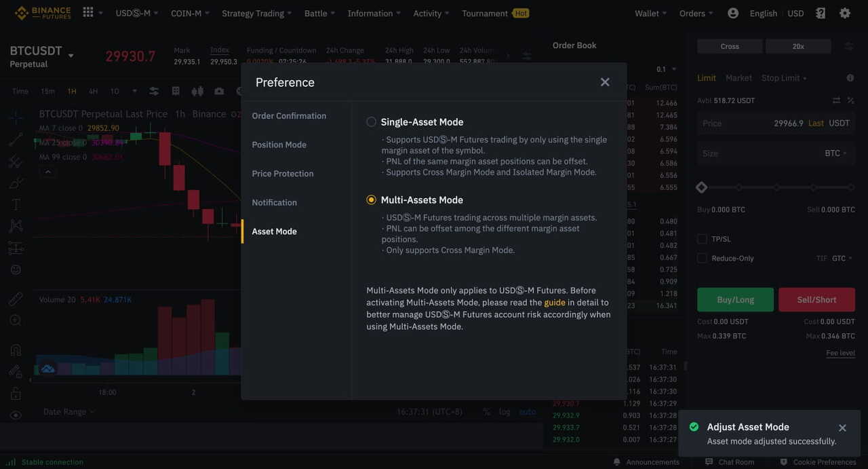
Task: Click the zoom in tool
Action: coord(16,320)
